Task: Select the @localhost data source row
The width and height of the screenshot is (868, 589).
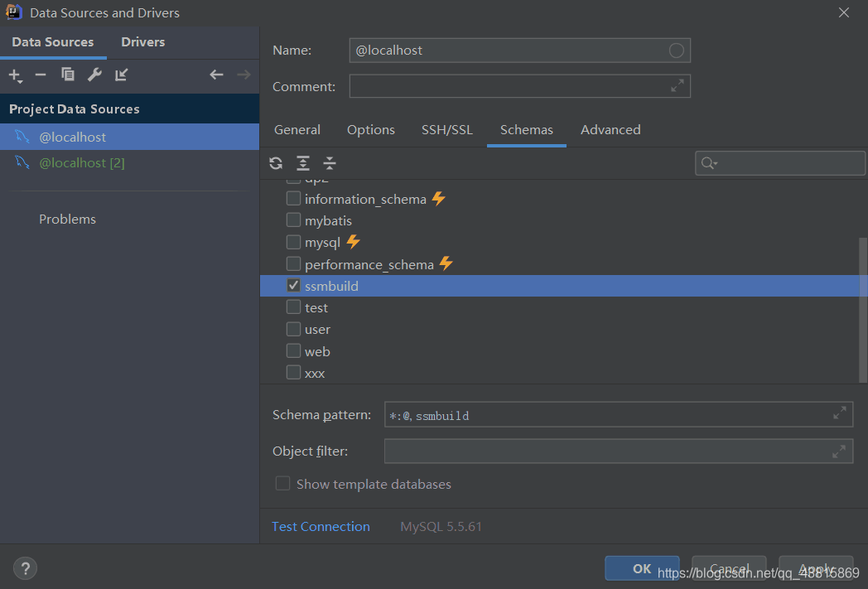Action: (129, 137)
